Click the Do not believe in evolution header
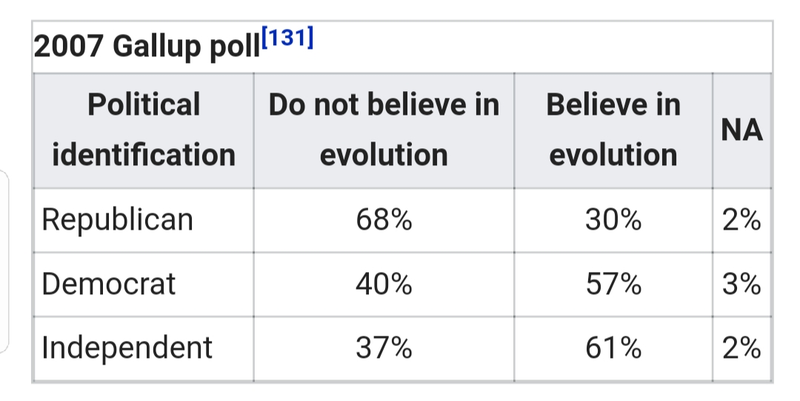Viewport: 800px width, 401px height. coord(384,131)
